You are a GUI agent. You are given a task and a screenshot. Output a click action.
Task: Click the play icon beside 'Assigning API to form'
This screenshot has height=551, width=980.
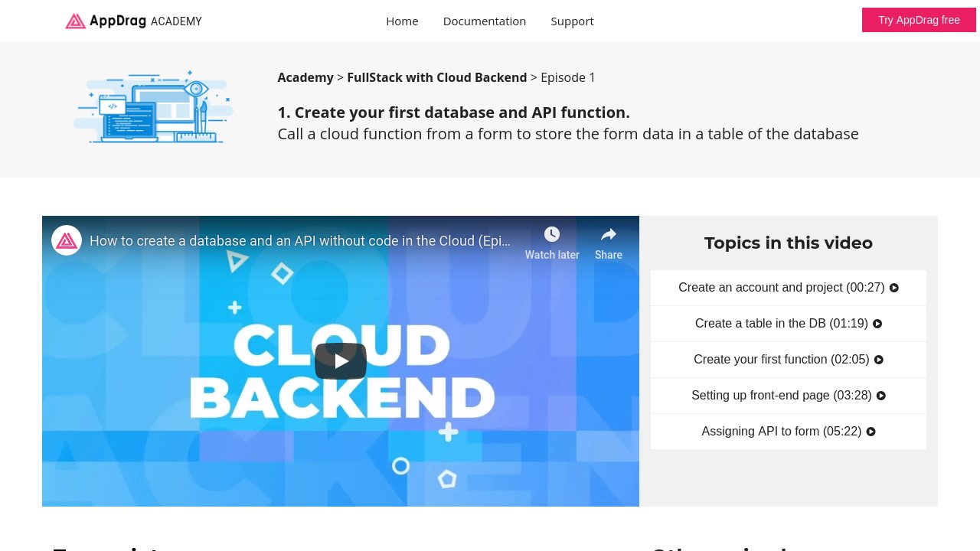[871, 432]
